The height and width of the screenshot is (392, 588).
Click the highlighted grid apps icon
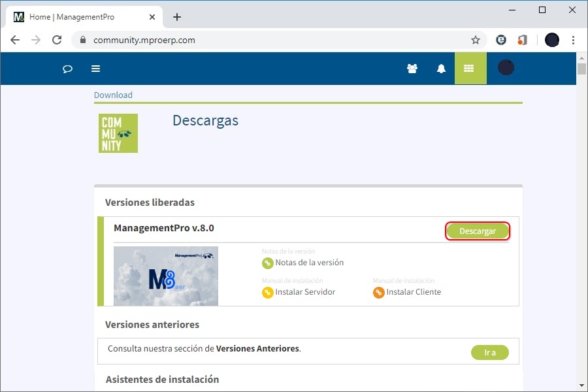(x=470, y=68)
